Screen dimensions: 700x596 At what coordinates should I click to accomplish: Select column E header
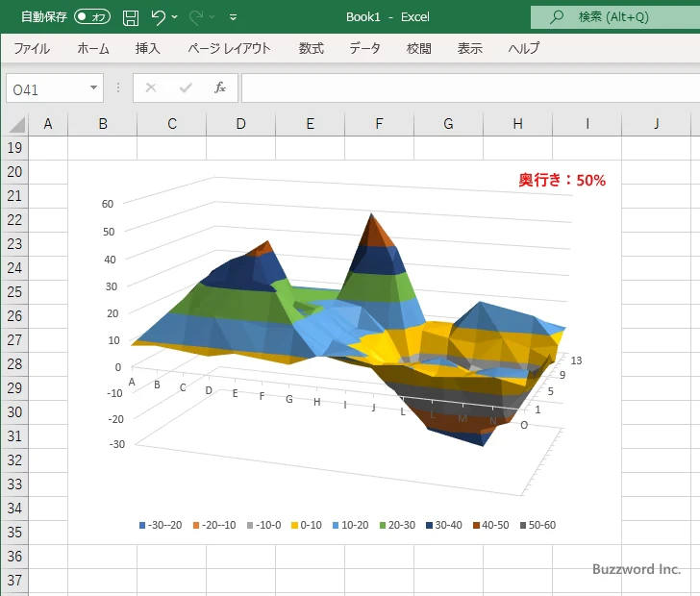click(x=311, y=124)
